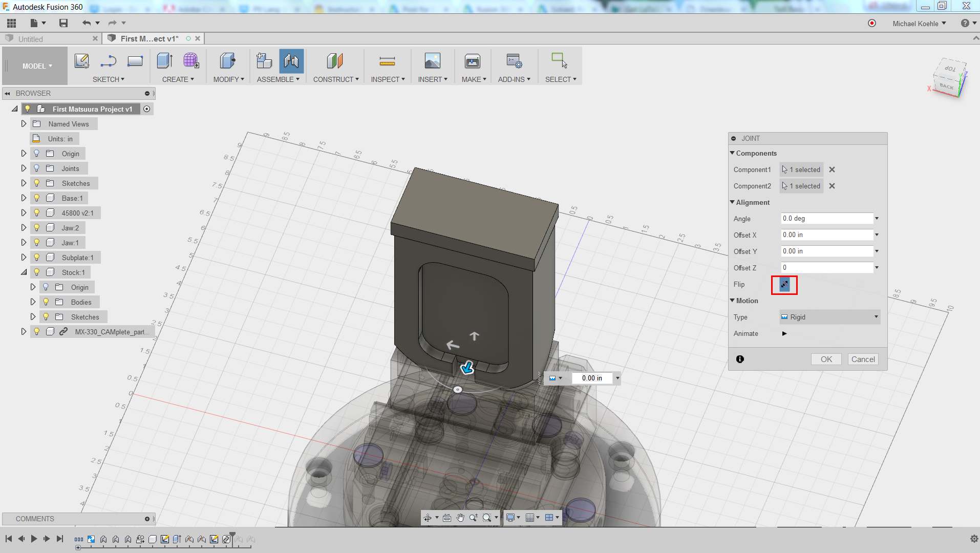This screenshot has width=980, height=553.
Task: Collapse the Stock:1 tree node
Action: pyautogui.click(x=24, y=272)
